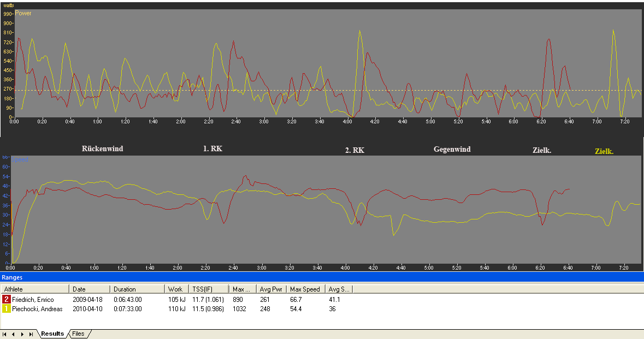Viewport: 644px width, 339px height.
Task: Click the yellow Power chart label
Action: click(23, 13)
